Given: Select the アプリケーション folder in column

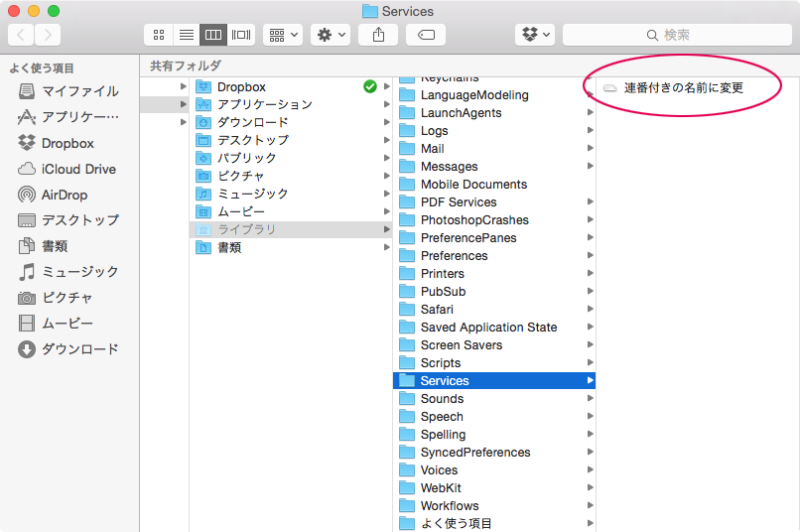Looking at the screenshot, I should click(x=291, y=104).
